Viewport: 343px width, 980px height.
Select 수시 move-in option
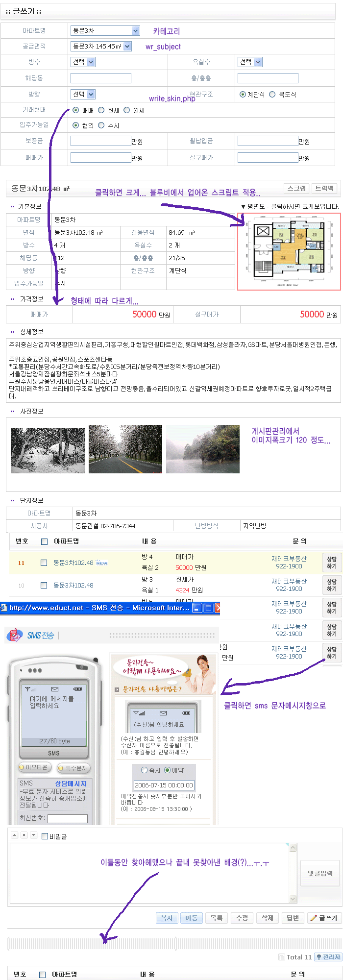[101, 125]
